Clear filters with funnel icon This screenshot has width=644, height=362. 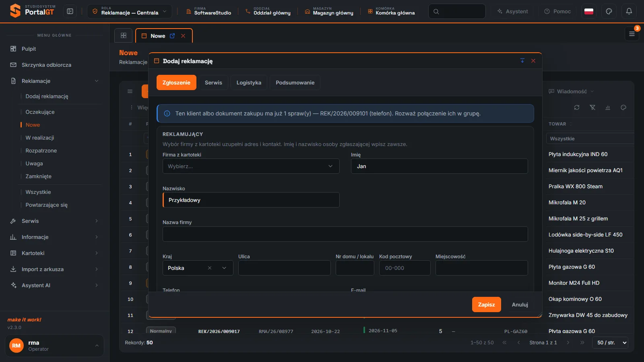[592, 107]
